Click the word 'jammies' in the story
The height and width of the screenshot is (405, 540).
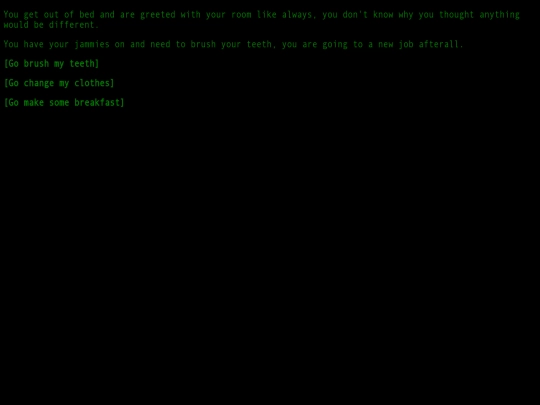[92, 44]
